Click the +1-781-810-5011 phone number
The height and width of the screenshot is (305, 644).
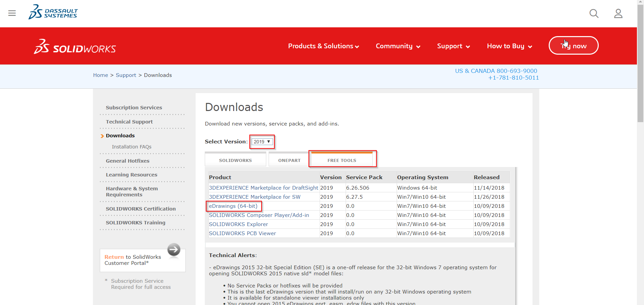[x=513, y=78]
